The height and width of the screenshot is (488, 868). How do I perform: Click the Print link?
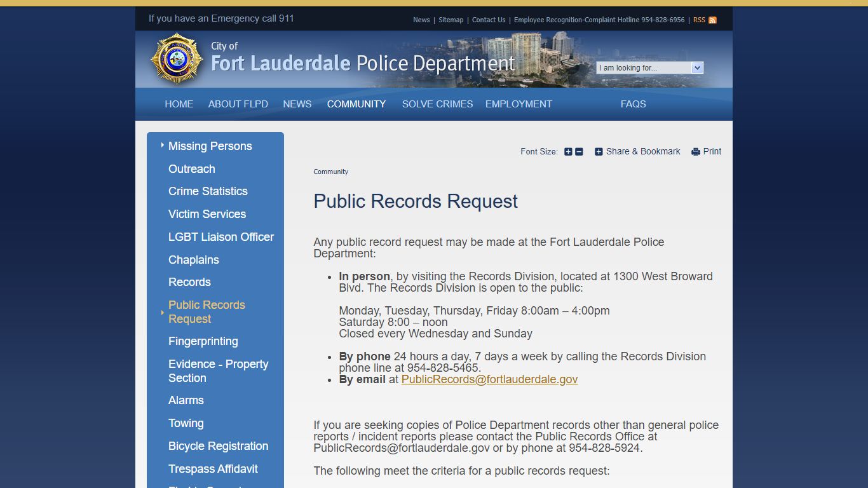click(712, 152)
